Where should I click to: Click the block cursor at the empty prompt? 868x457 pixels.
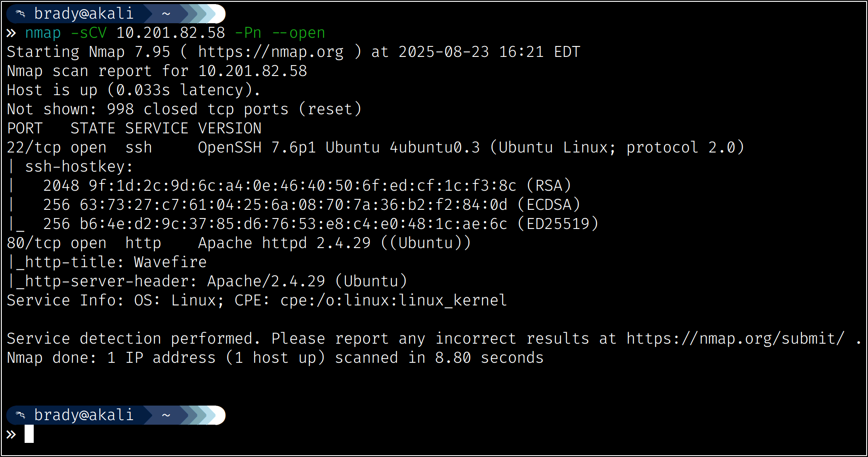tap(29, 434)
